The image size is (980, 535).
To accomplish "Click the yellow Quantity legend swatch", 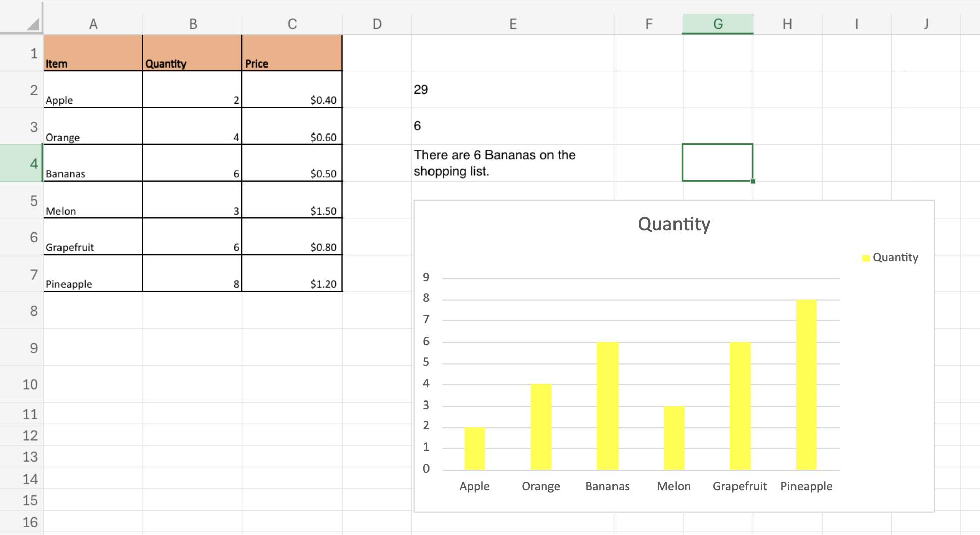I will (866, 258).
